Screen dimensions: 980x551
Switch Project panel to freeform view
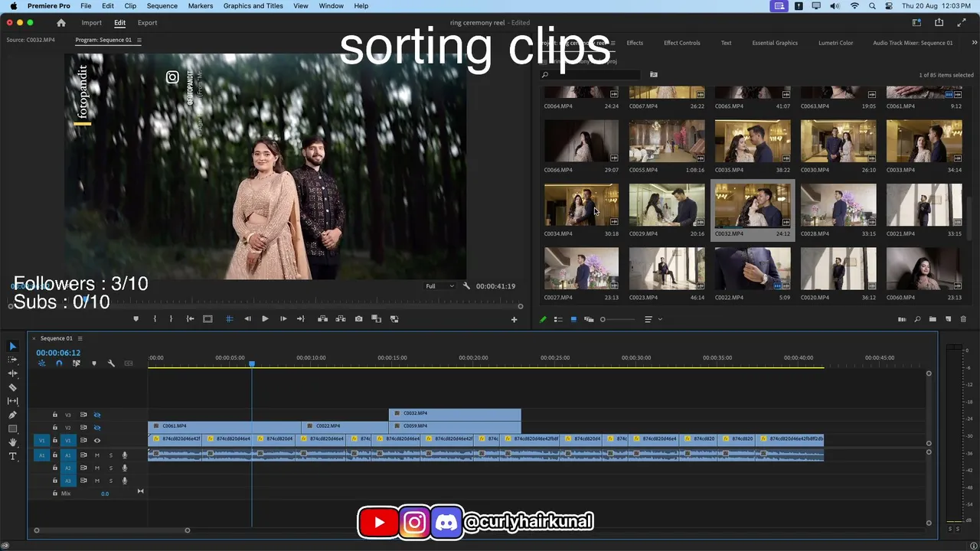click(588, 319)
